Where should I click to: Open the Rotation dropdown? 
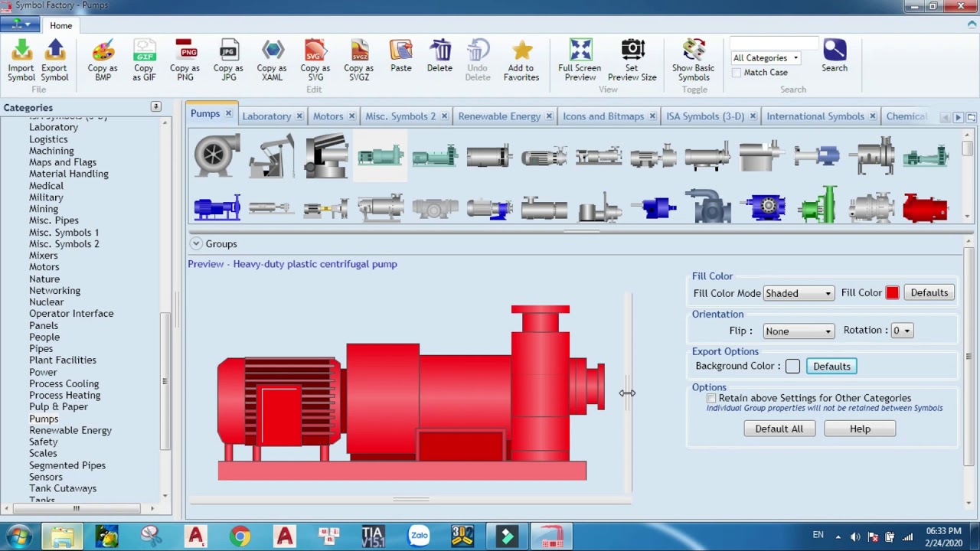[902, 331]
